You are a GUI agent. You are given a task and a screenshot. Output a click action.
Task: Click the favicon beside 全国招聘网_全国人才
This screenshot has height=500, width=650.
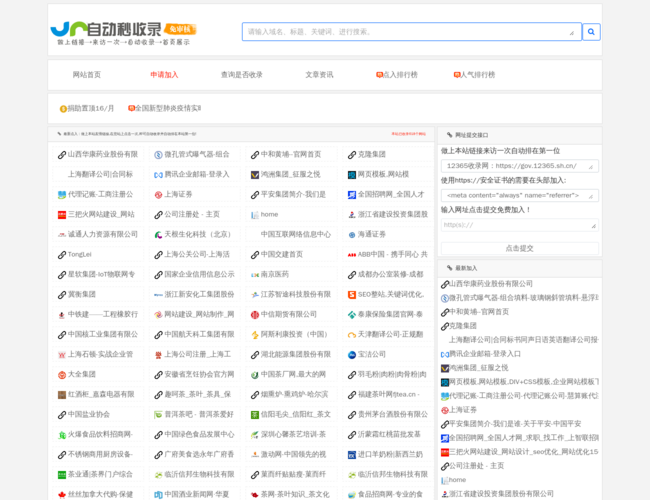pyautogui.click(x=352, y=195)
